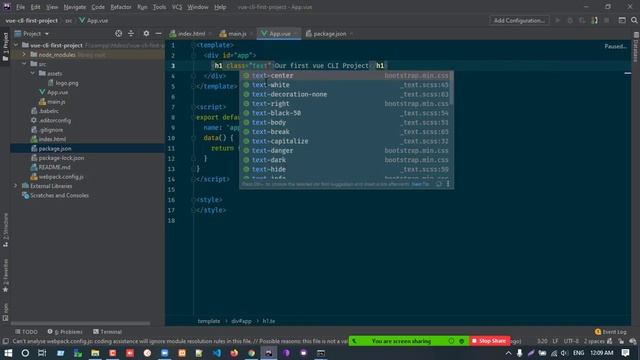Viewport: 640px width, 360px height.
Task: Select webpack.config.js in project tree
Action: (x=57, y=177)
